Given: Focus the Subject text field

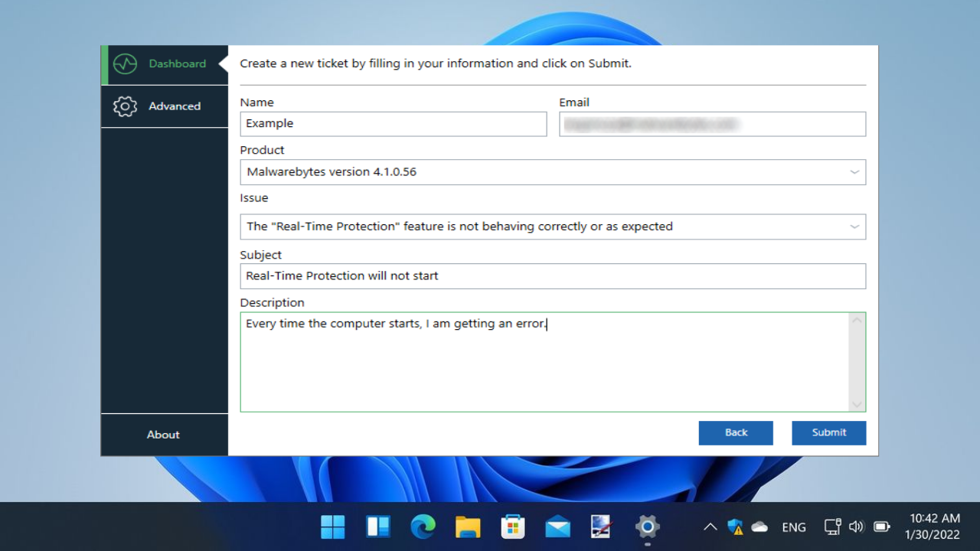Looking at the screenshot, I should click(553, 276).
